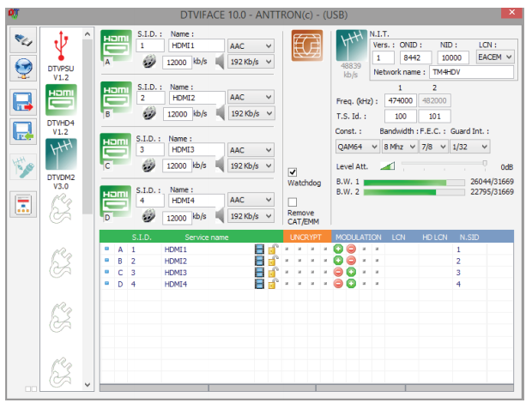Click the MODULATION column header
Screen dimensions: 532x409
point(359,236)
